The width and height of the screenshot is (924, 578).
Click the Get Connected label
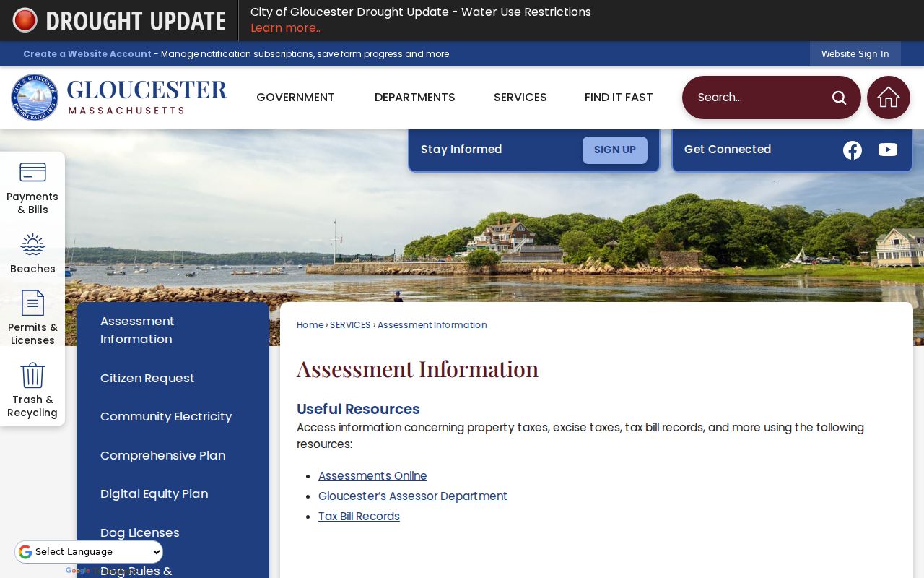(x=728, y=150)
